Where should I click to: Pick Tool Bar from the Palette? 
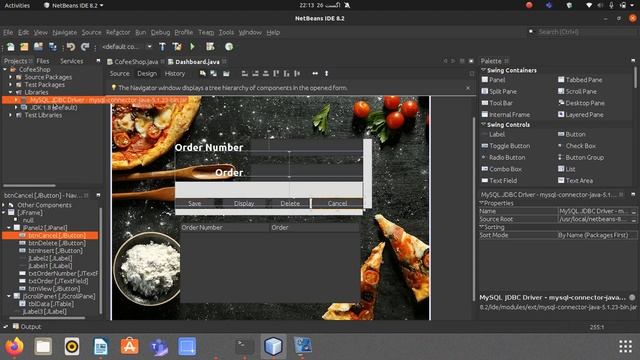click(x=497, y=103)
